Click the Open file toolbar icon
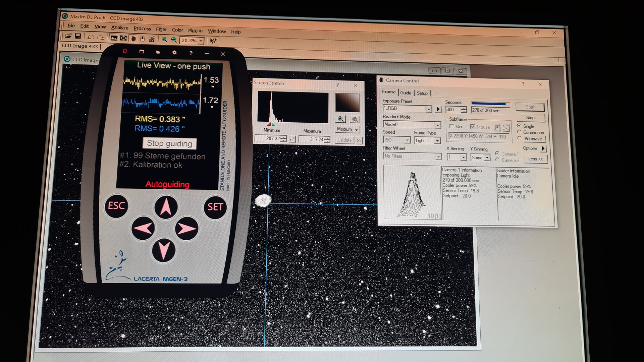644x362 pixels. [68, 36]
